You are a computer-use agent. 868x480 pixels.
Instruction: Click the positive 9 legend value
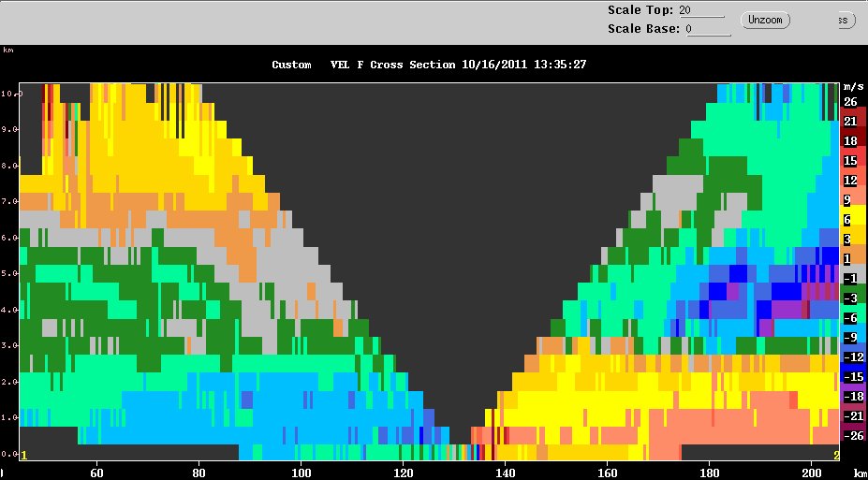[847, 200]
